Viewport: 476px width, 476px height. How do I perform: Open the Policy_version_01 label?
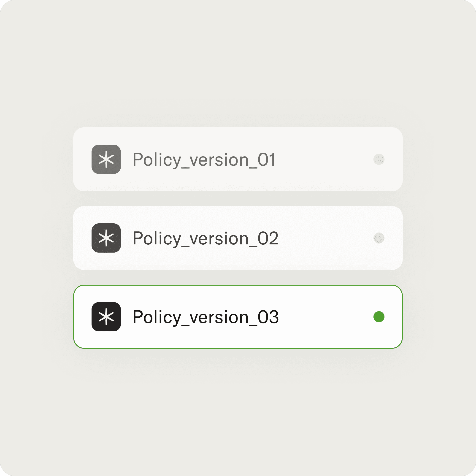(204, 160)
